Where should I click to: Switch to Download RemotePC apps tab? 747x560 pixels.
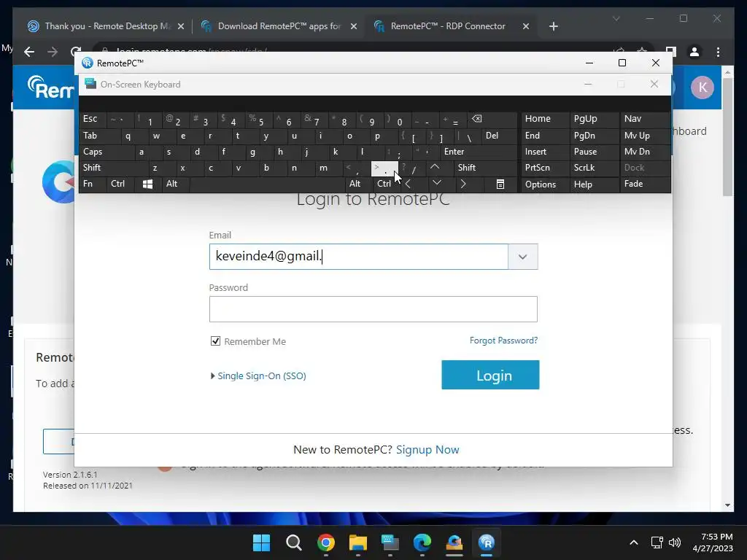279,26
